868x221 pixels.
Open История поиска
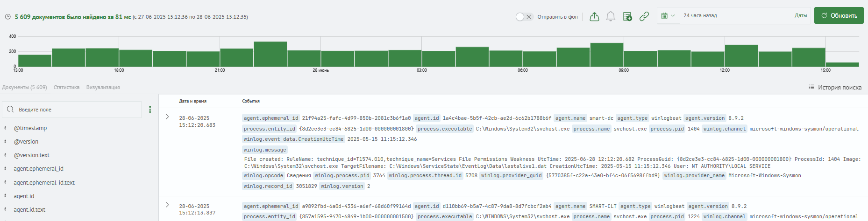click(835, 87)
